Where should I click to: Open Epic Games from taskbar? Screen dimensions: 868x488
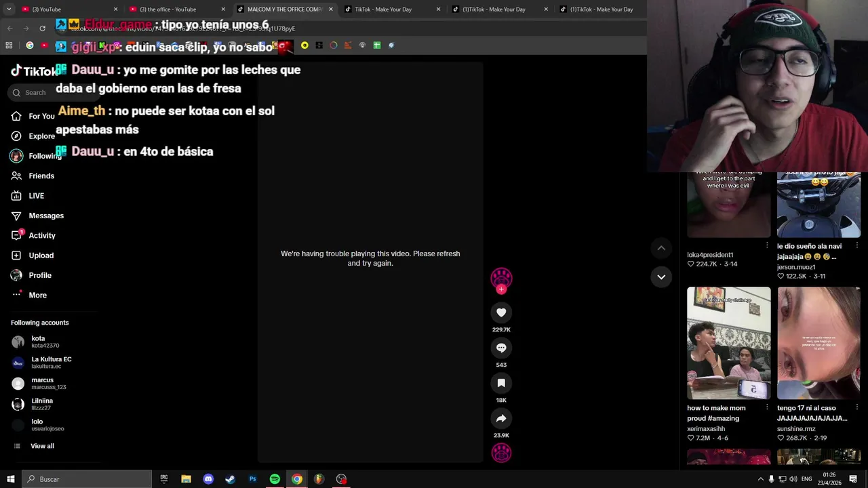(164, 479)
